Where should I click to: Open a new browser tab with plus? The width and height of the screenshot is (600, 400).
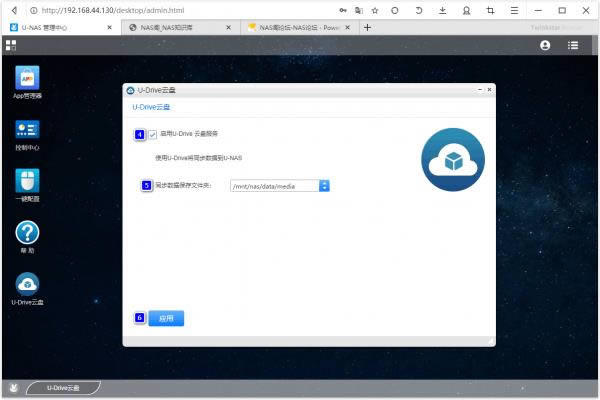(x=367, y=28)
